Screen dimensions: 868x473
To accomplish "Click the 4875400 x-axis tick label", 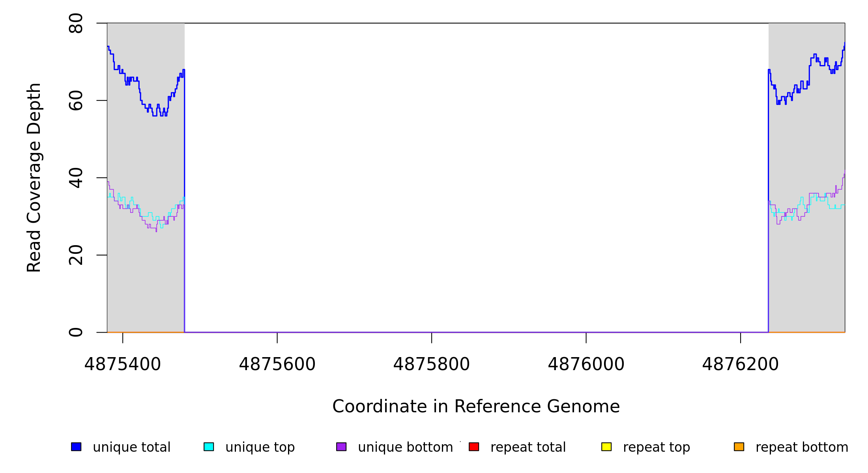I will coord(123,364).
